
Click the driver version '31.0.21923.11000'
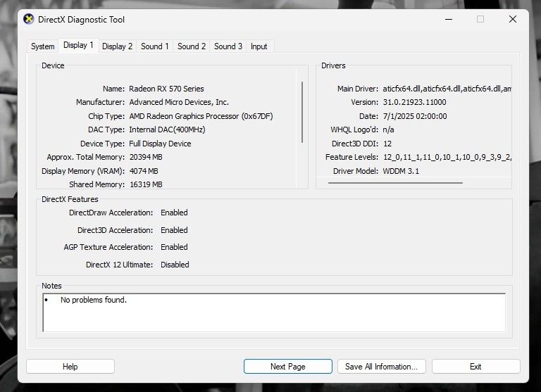[414, 102]
